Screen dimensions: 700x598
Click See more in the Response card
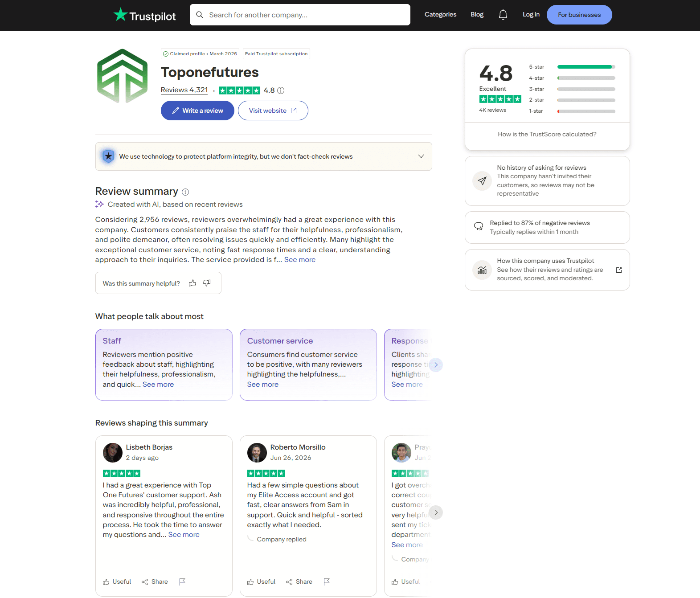tap(407, 385)
